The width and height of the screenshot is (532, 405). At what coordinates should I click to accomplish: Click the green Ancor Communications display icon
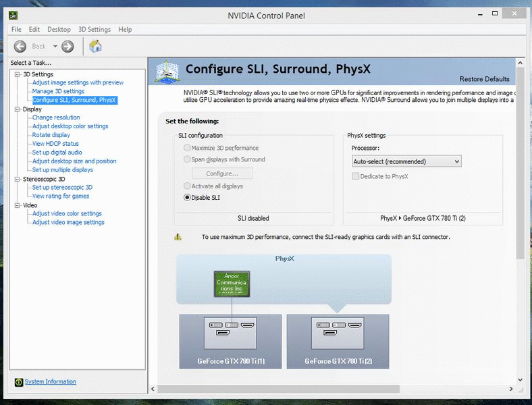click(x=232, y=284)
